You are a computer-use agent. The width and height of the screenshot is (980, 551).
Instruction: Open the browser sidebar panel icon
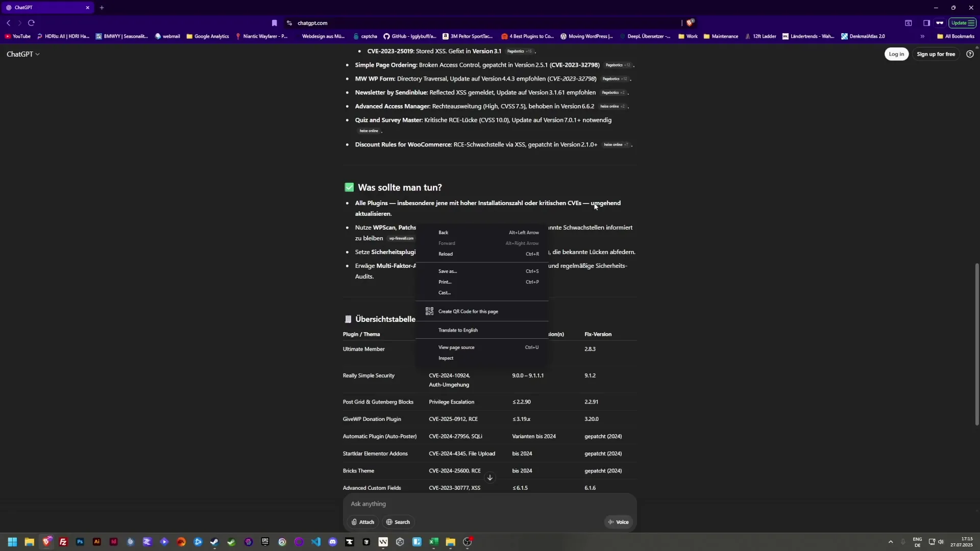tap(926, 23)
